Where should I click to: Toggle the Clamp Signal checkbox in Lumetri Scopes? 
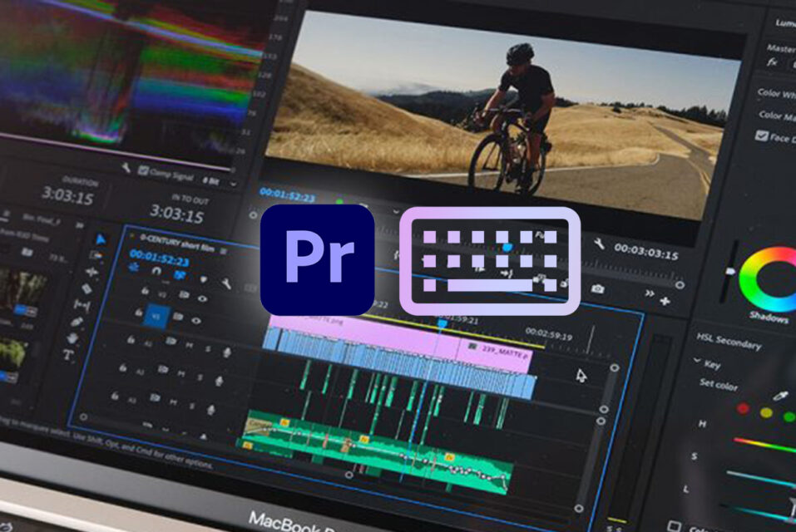tap(143, 169)
